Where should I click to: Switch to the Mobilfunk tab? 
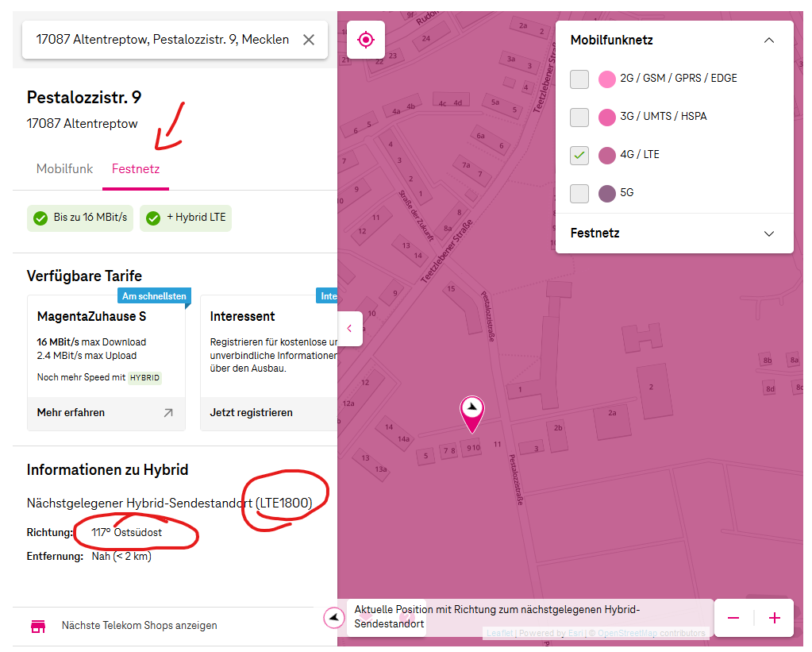click(x=65, y=169)
